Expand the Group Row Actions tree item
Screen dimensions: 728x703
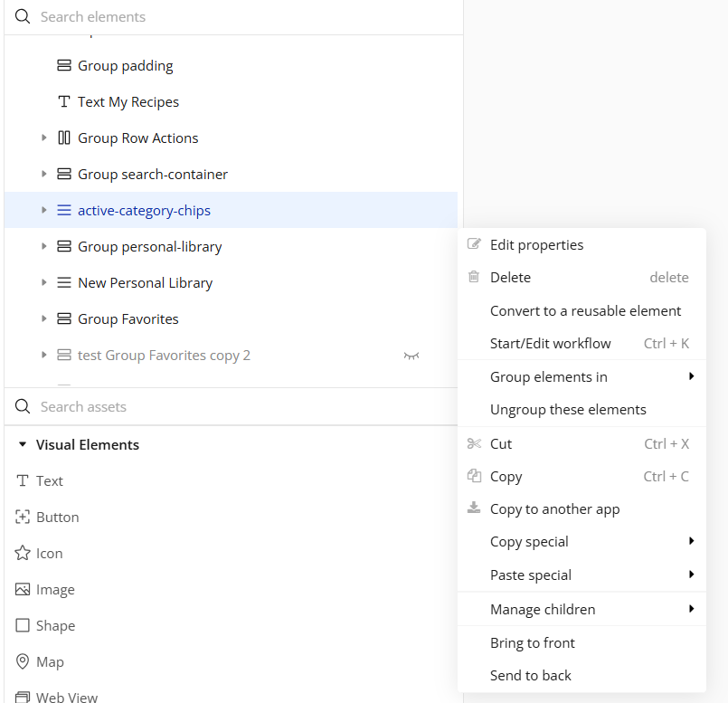coord(43,138)
